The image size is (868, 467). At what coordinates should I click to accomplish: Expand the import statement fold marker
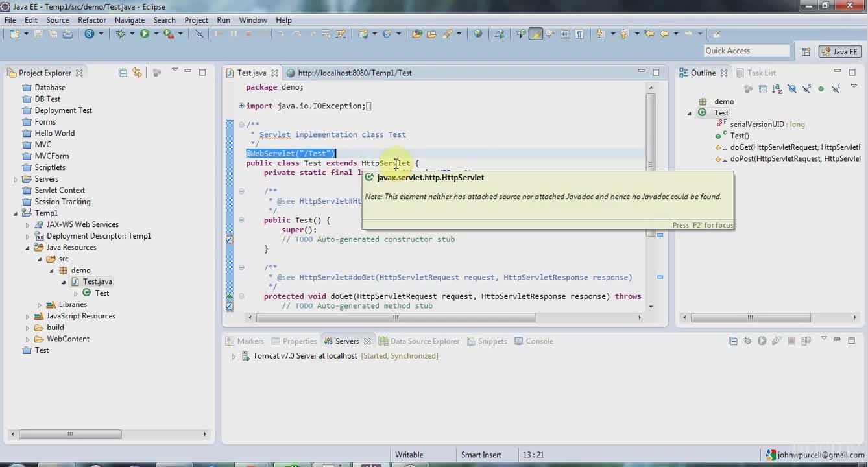241,106
